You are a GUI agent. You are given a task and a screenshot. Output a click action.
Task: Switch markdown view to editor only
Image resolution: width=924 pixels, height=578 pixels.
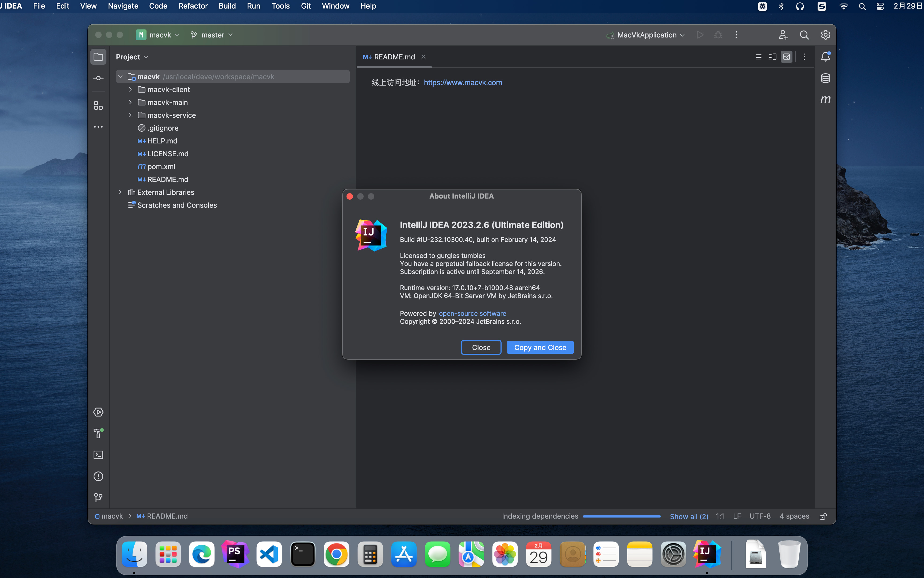tap(759, 57)
